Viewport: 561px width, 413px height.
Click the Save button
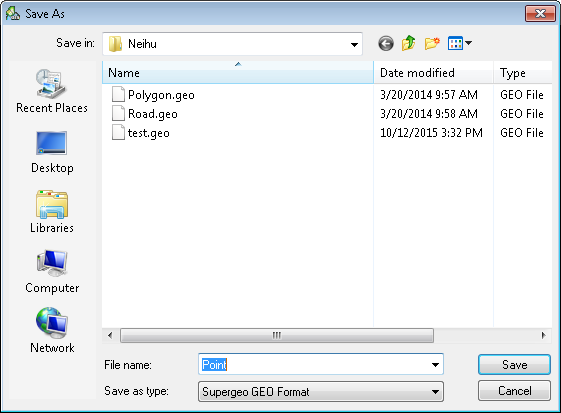[x=514, y=365]
